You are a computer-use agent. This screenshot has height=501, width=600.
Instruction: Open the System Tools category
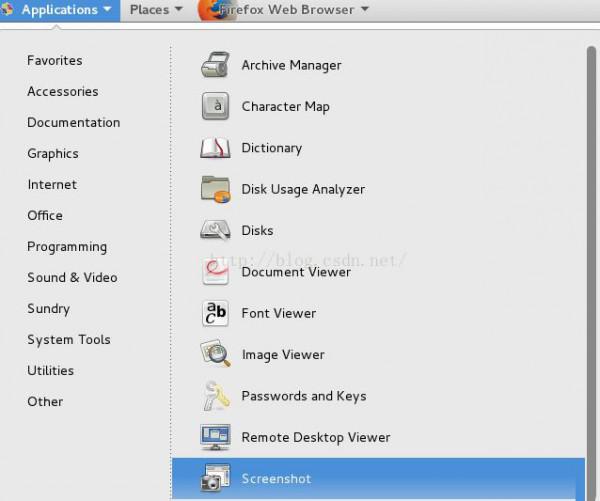(69, 340)
